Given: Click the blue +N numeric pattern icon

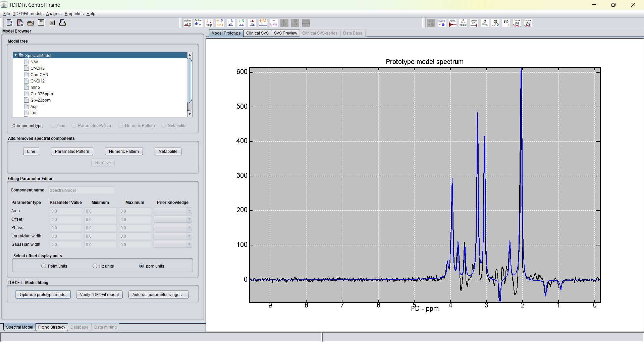Looking at the screenshot, I should point(231,23).
